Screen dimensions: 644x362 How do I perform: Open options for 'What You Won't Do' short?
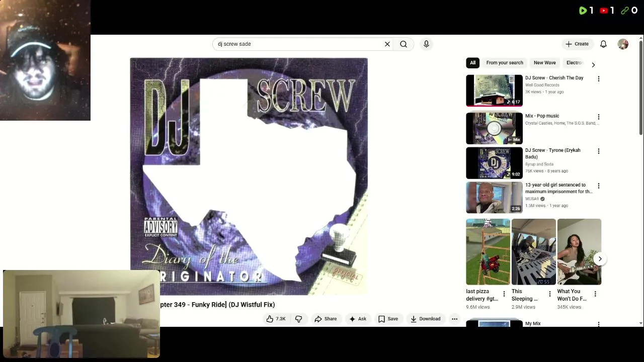(x=595, y=294)
